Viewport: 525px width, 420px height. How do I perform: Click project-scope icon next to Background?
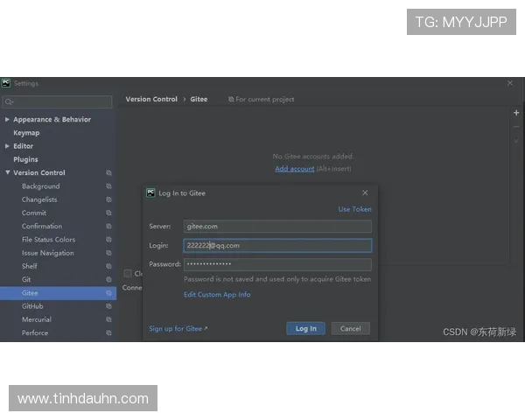[108, 186]
